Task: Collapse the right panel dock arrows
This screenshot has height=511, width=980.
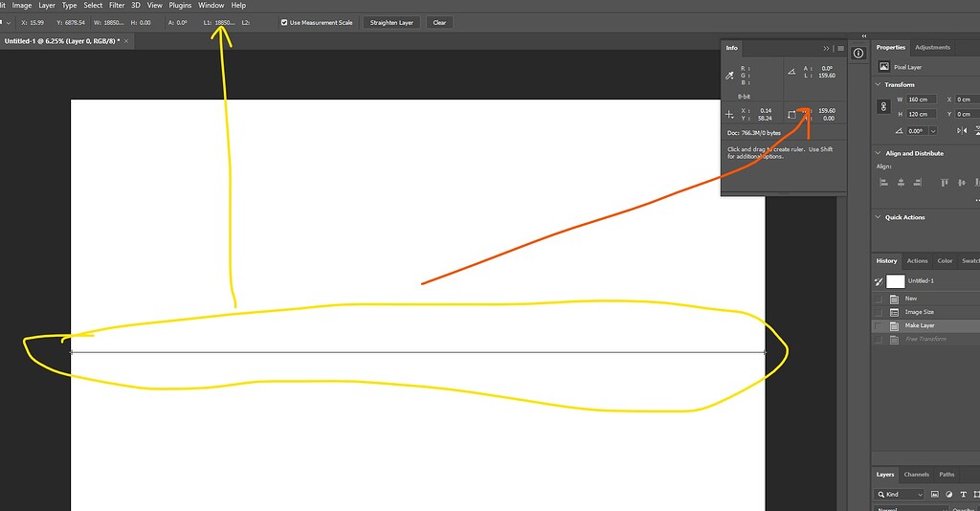Action: click(864, 36)
